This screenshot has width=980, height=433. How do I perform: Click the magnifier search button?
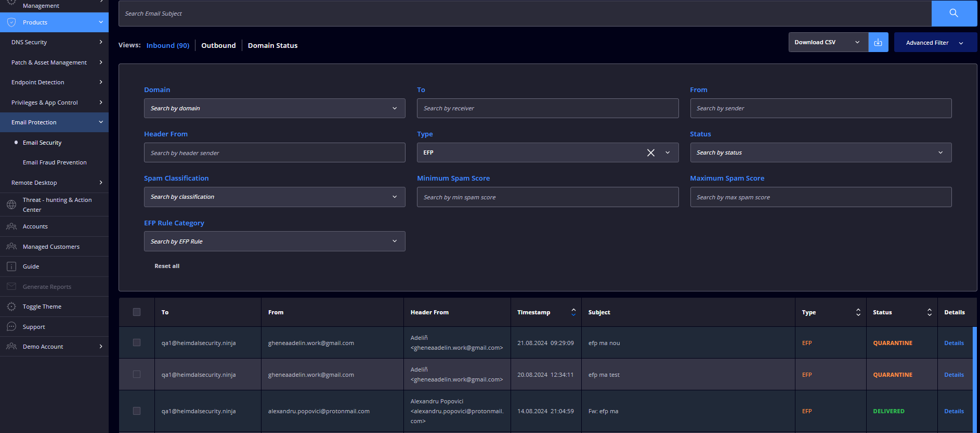pos(953,13)
